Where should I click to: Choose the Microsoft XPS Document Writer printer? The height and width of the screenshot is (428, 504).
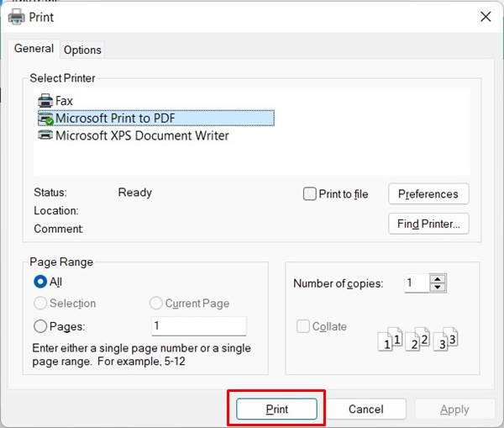tap(141, 135)
